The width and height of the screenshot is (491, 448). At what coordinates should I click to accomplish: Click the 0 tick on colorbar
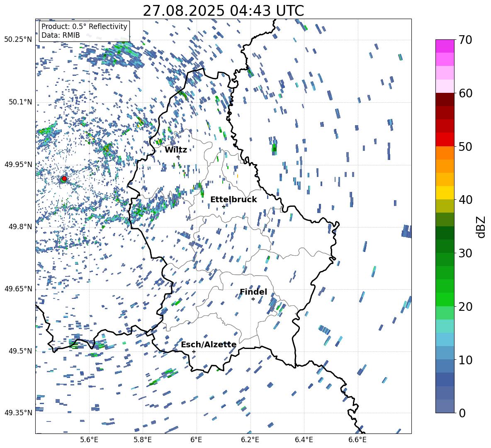462,413
